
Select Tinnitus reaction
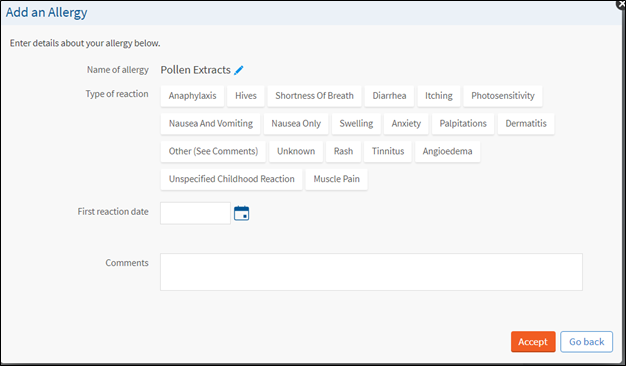coord(388,151)
